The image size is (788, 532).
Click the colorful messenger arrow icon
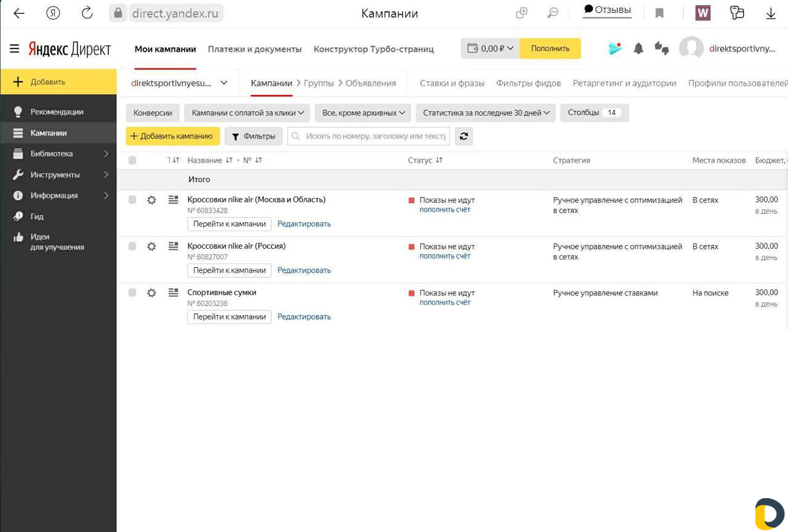pos(614,49)
